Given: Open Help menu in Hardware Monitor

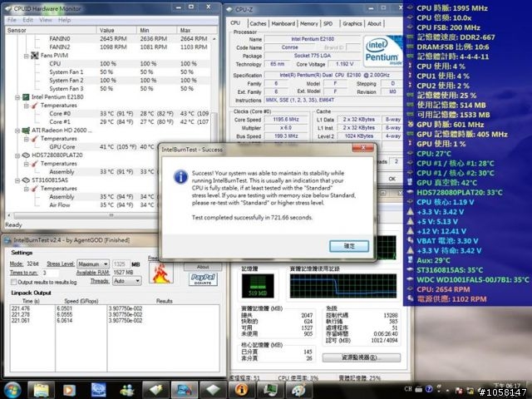Looking at the screenshot, I should tap(64, 20).
